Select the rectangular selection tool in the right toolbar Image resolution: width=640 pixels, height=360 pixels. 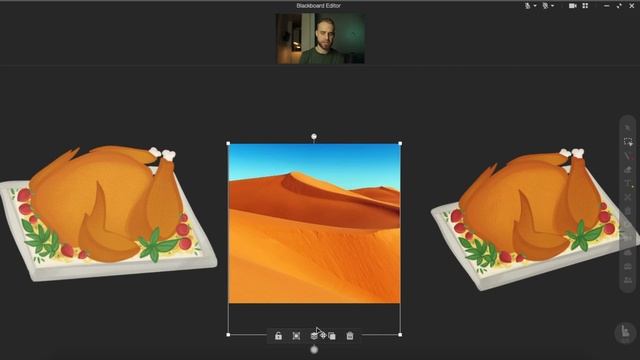pyautogui.click(x=628, y=142)
